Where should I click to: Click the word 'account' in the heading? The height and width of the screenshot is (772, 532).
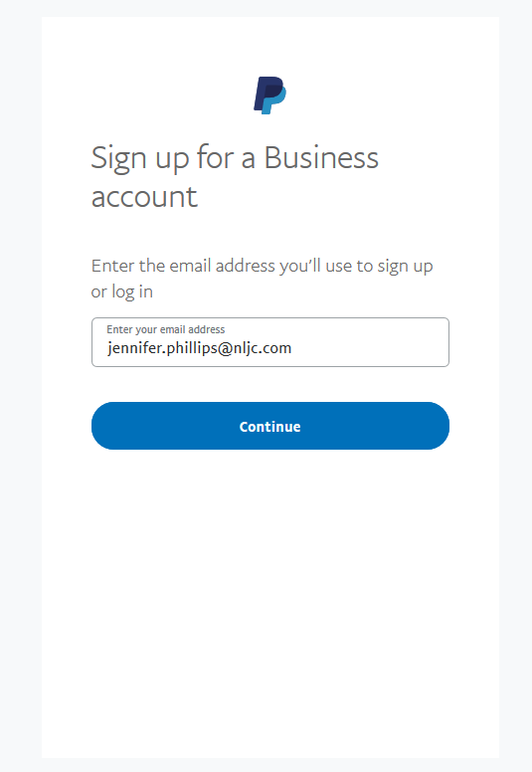click(144, 197)
